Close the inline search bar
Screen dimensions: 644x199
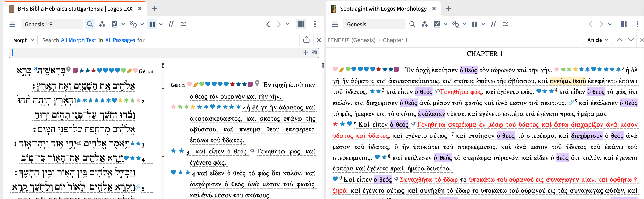pyautogui.click(x=319, y=40)
